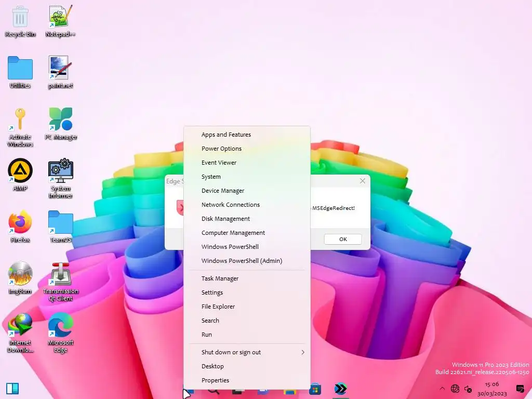
Task: Expand Shut down or sign out submenu
Action: 247,352
